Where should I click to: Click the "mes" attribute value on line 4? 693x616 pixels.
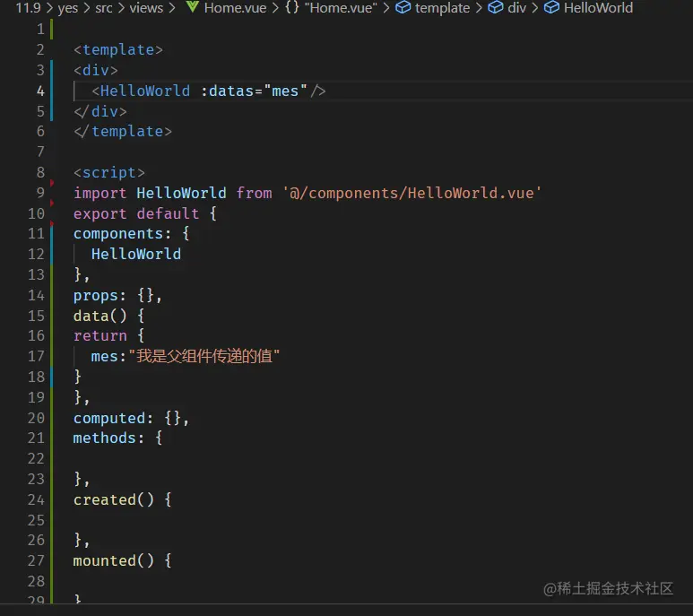285,91
